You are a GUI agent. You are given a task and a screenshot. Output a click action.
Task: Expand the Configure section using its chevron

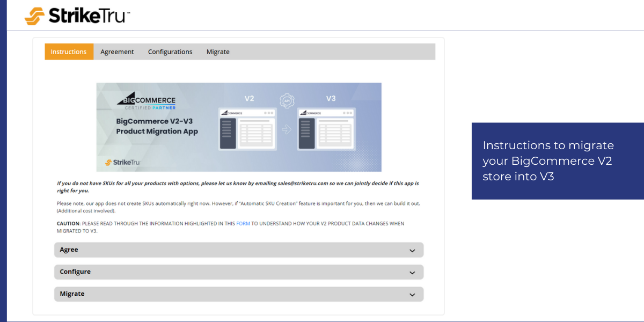click(x=412, y=273)
